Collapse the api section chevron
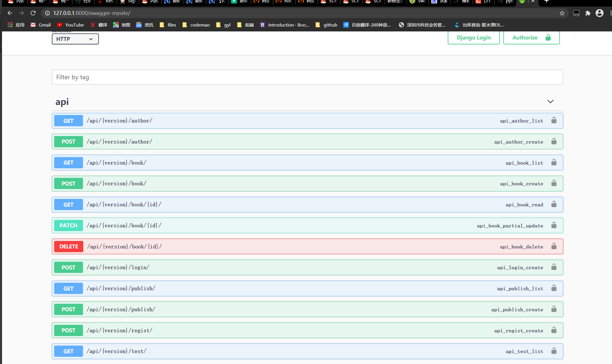 (x=550, y=101)
